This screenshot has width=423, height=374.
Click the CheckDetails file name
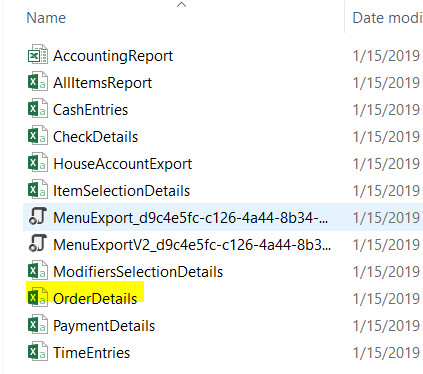[x=96, y=137]
